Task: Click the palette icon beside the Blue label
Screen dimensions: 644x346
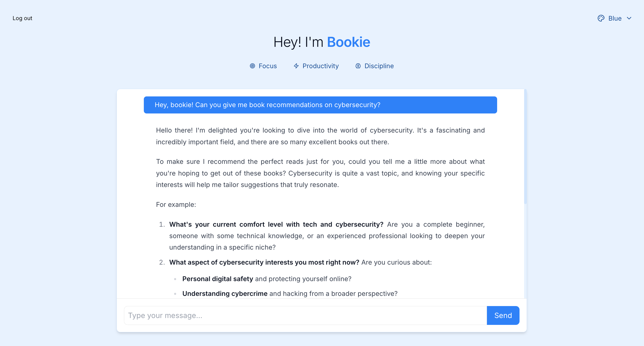Action: tap(601, 18)
